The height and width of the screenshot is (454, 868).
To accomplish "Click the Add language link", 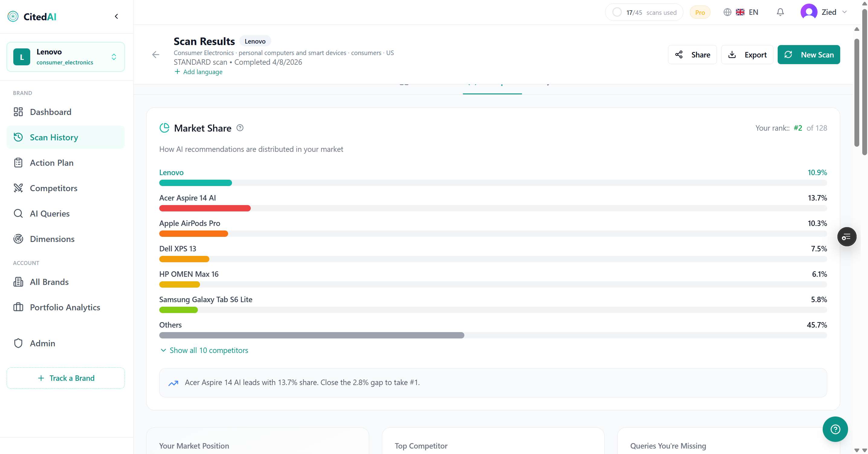I will (x=198, y=71).
